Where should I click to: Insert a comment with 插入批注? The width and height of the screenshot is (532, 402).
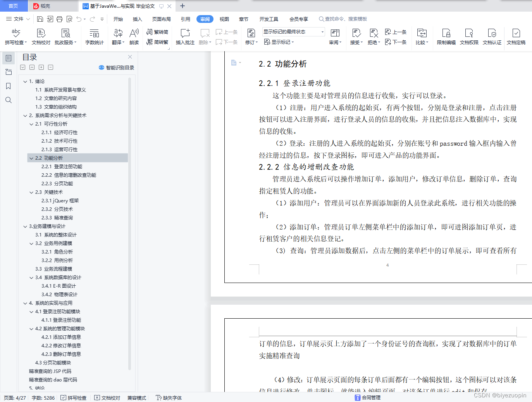[185, 37]
